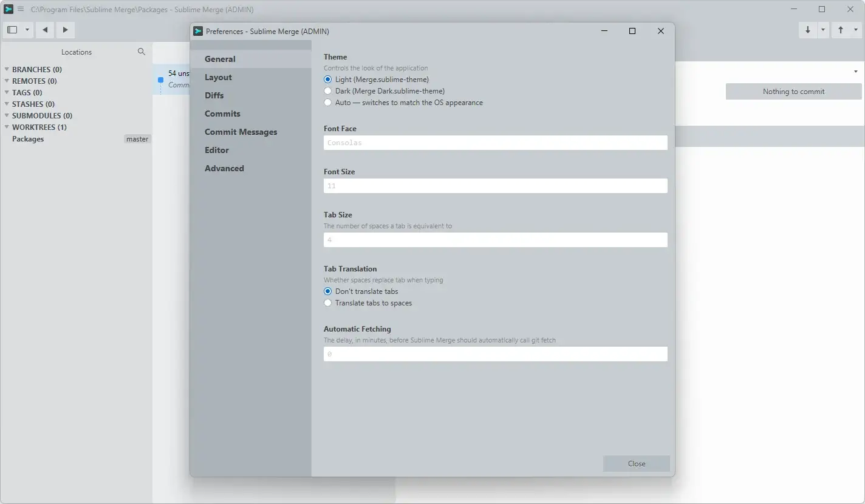
Task: Click the Font Size input field
Action: [x=496, y=186]
